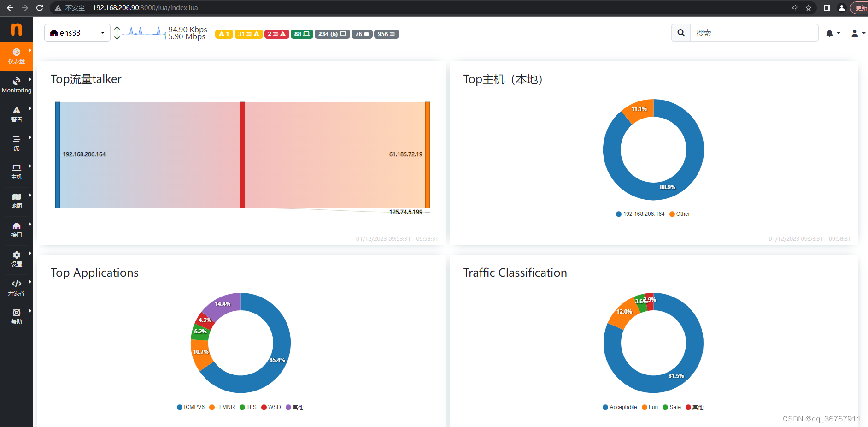This screenshot has height=427, width=868.
Task: Click the 125.74.5.199 talker label
Action: (x=406, y=212)
